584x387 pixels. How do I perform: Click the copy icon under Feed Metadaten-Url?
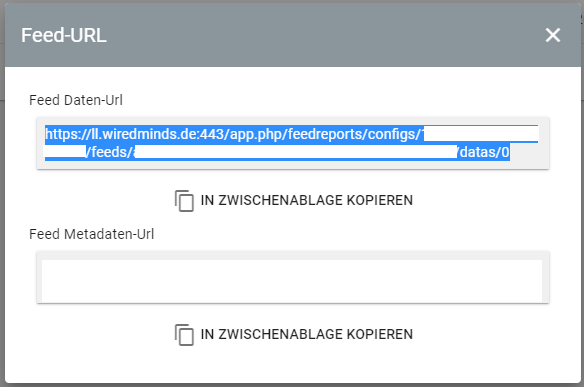(184, 335)
